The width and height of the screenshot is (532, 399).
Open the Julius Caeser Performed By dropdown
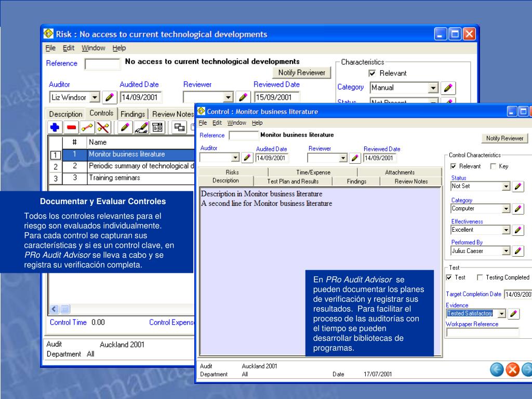[x=506, y=251]
